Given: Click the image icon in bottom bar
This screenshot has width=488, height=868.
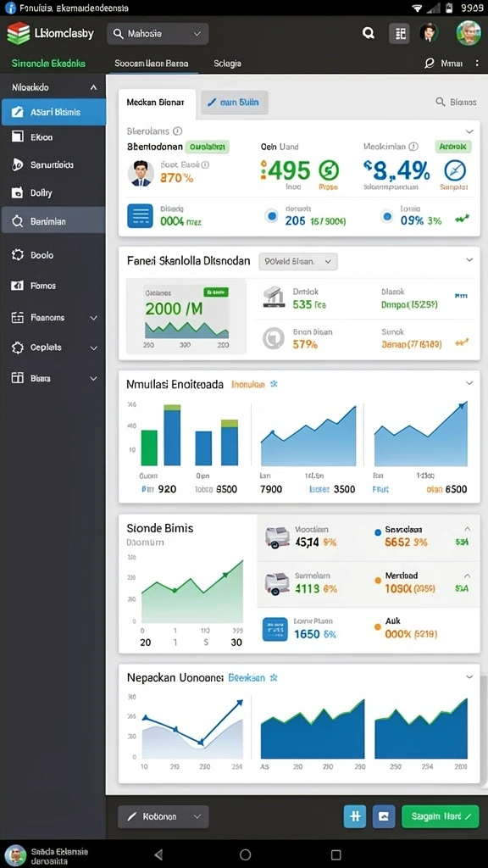Looking at the screenshot, I should pyautogui.click(x=384, y=816).
